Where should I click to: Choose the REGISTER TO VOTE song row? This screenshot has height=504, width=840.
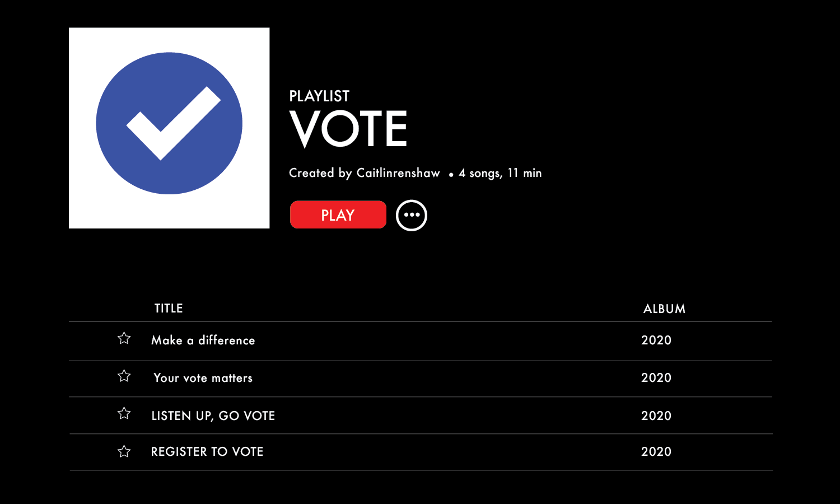click(421, 452)
